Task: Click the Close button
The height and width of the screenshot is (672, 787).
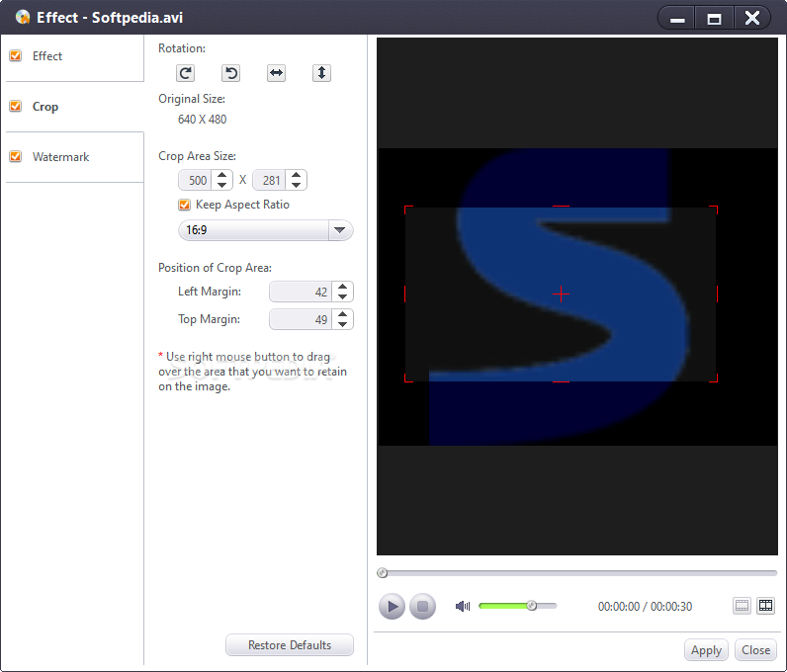Action: 756,650
